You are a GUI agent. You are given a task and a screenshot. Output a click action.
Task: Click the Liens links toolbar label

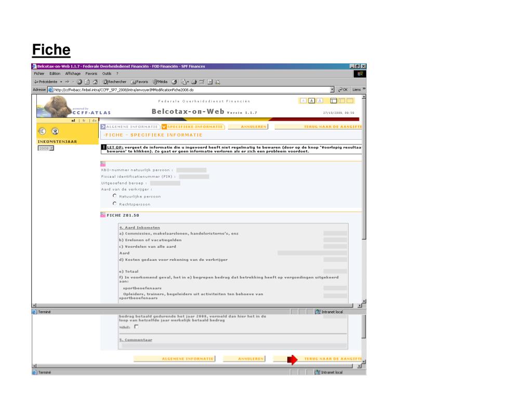[356, 90]
